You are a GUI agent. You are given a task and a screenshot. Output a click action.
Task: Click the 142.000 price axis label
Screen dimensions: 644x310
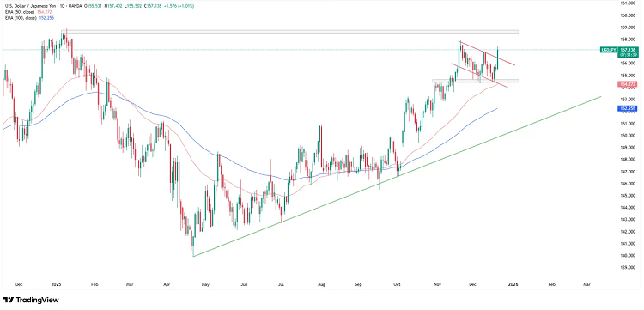pyautogui.click(x=628, y=232)
